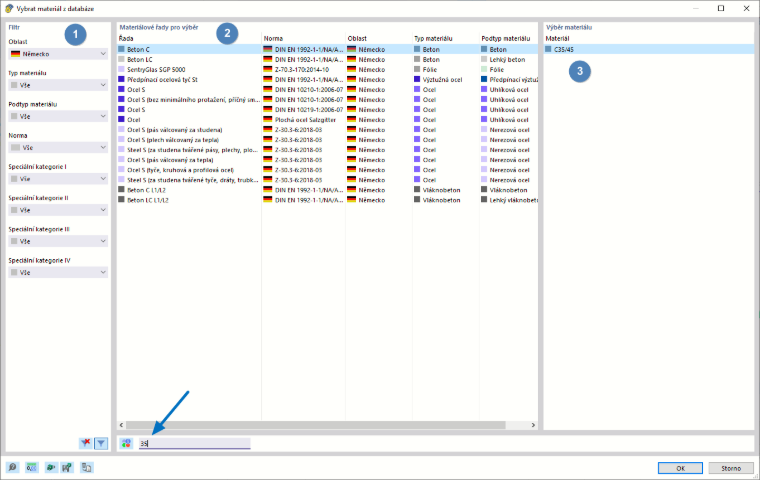Viewport: 760px width, 480px height.
Task: Select Ocel S (pás válcovaný za studena) row
Action: (x=328, y=129)
